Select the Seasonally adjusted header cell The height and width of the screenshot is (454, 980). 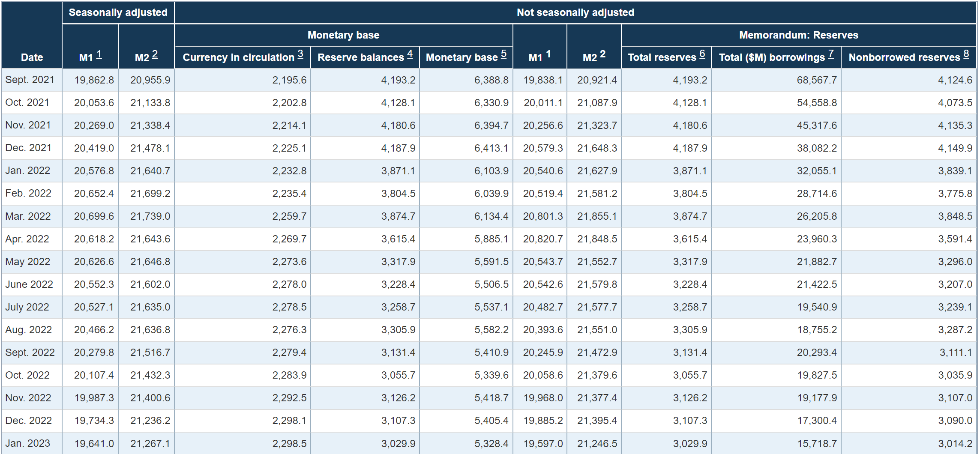[118, 12]
